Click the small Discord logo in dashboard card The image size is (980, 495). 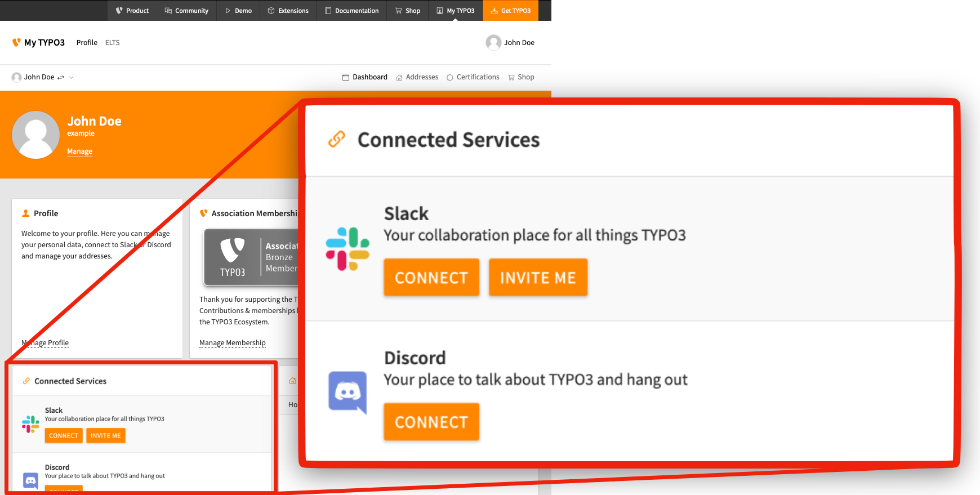click(30, 480)
